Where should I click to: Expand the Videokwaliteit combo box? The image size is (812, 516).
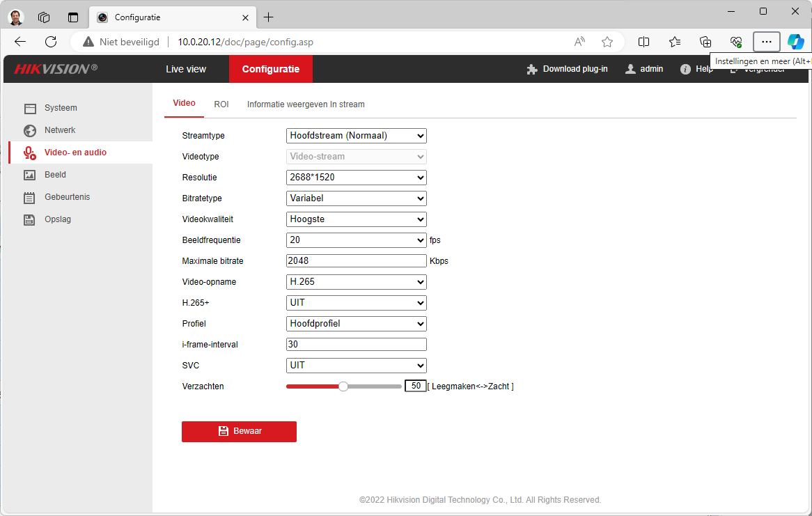(x=356, y=219)
